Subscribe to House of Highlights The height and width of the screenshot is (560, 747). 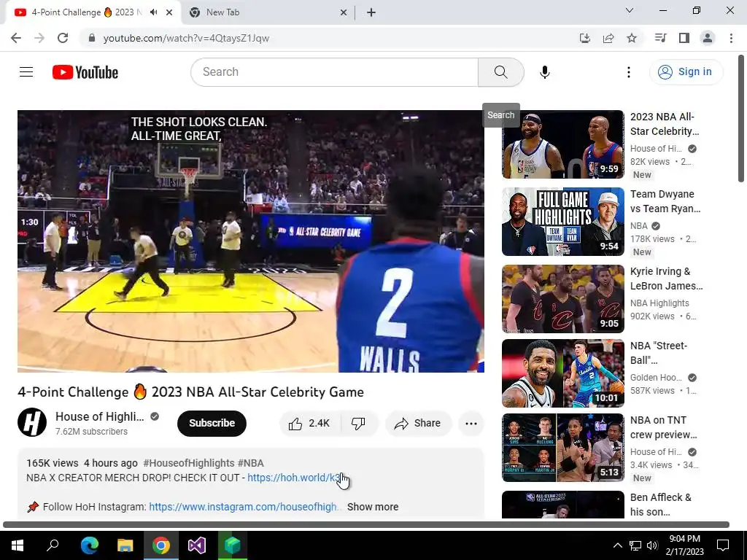(x=212, y=424)
